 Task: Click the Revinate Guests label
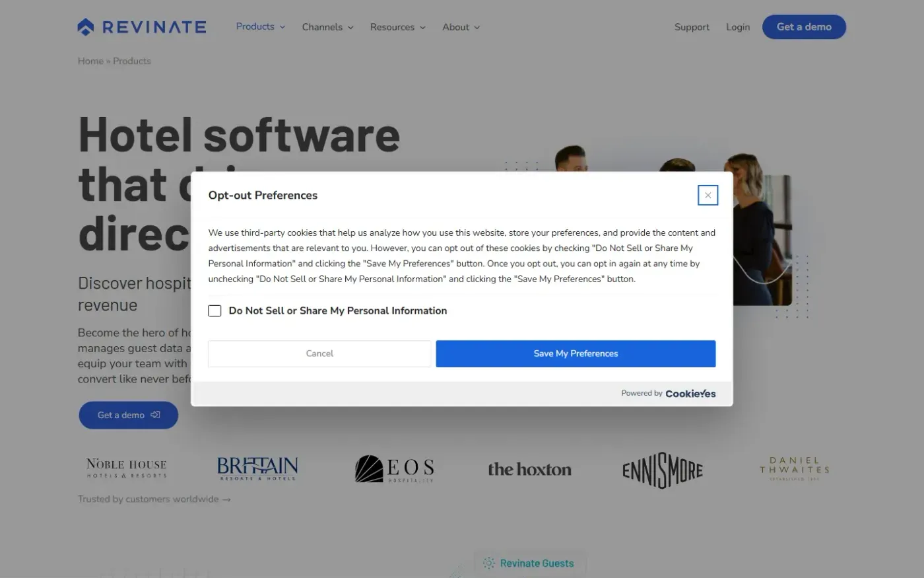(x=529, y=563)
